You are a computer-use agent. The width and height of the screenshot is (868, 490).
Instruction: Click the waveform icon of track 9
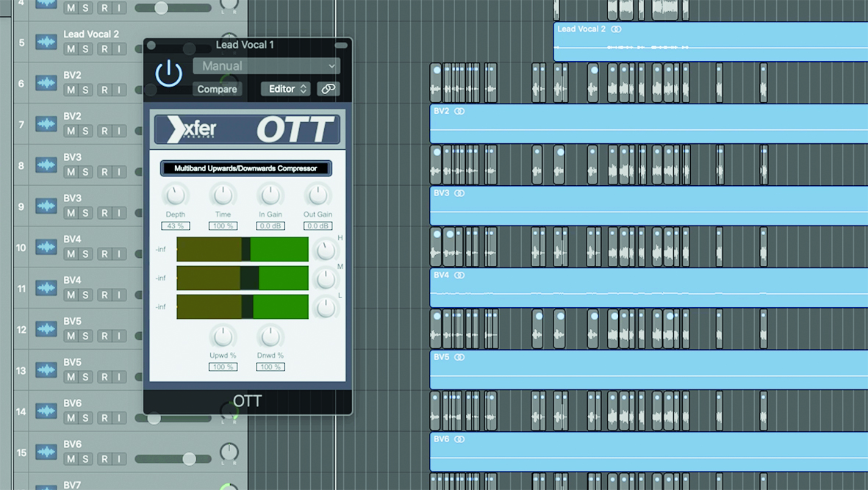tap(46, 206)
